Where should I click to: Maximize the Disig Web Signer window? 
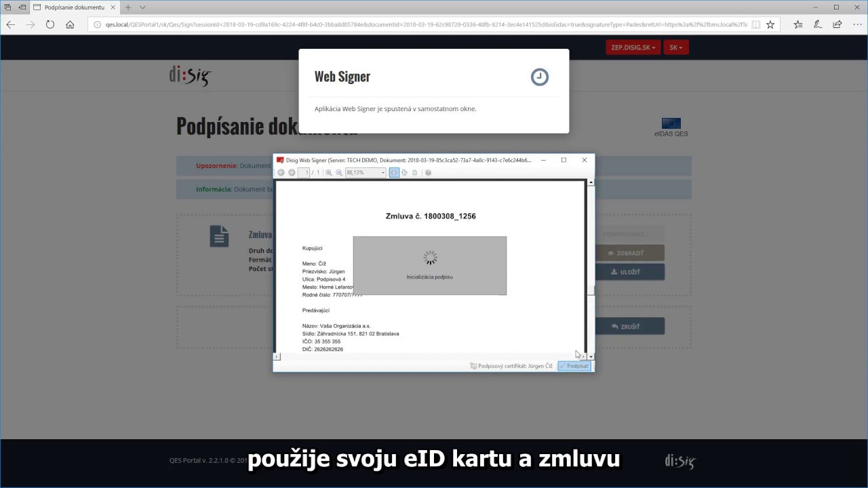[x=564, y=160]
